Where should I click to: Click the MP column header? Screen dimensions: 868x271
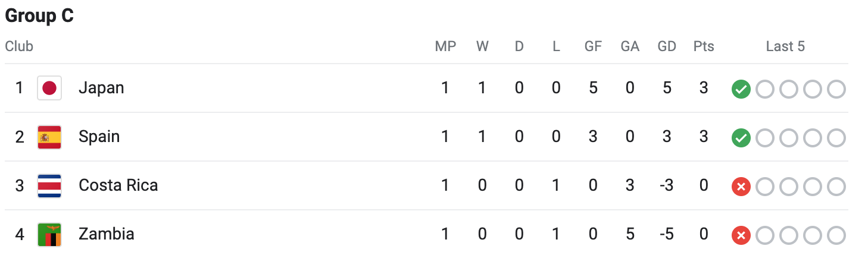tap(445, 46)
